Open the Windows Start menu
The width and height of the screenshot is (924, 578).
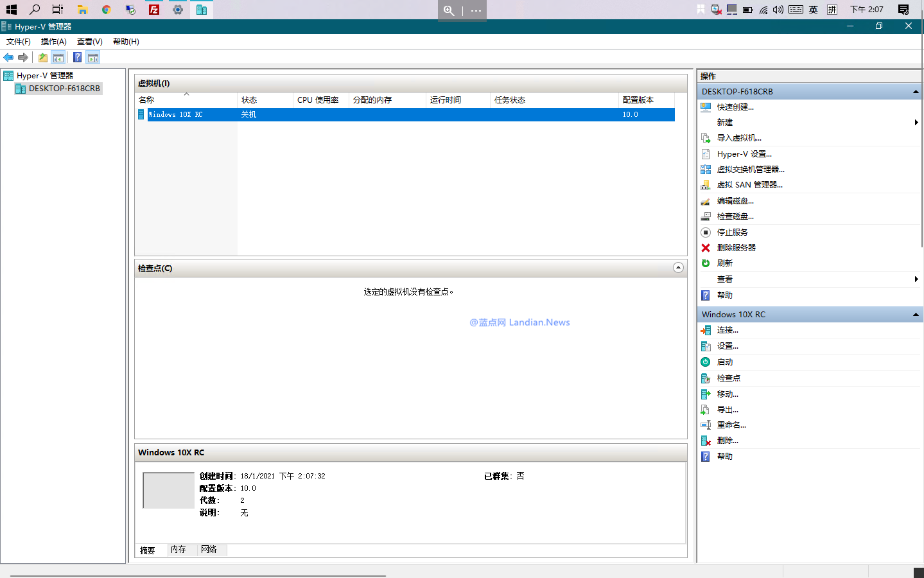(12, 10)
